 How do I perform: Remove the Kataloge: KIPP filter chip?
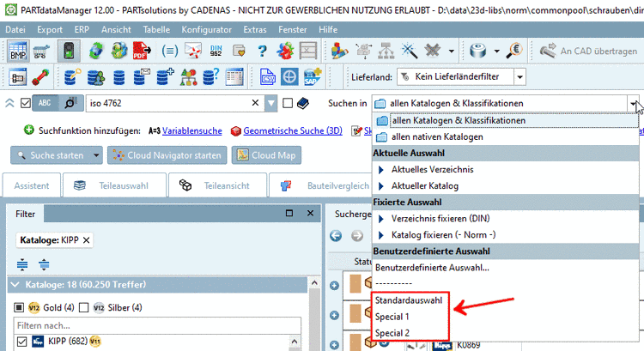click(86, 240)
